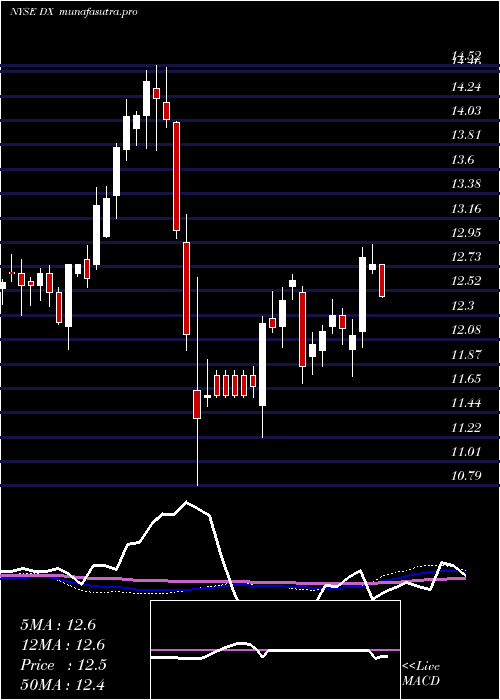This screenshot has height=700, width=500.
Task: Click the Price : 12.5 readout
Action: (x=63, y=665)
